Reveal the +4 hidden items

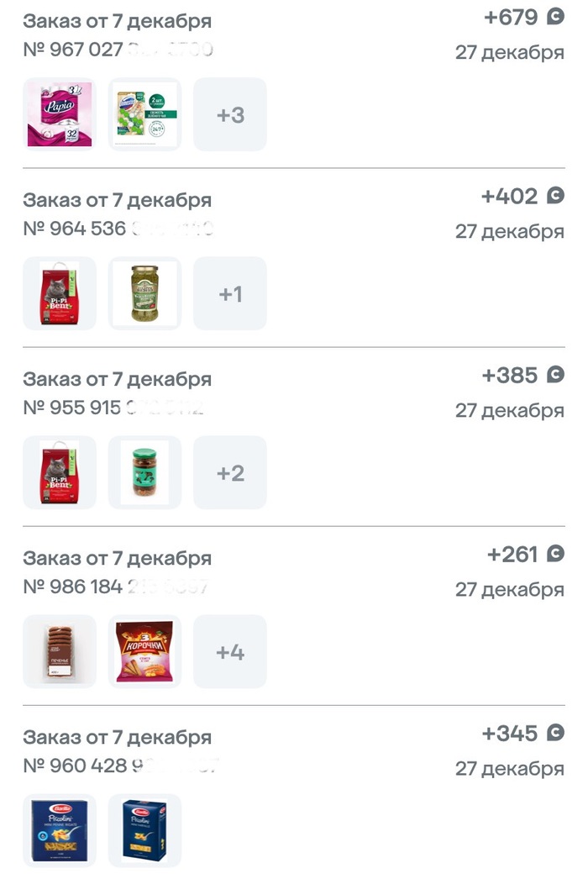click(x=230, y=651)
